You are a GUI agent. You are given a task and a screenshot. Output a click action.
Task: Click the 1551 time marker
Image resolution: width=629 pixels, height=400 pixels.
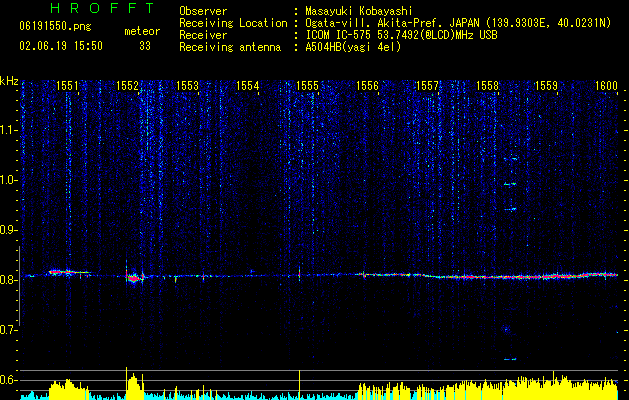pos(67,86)
